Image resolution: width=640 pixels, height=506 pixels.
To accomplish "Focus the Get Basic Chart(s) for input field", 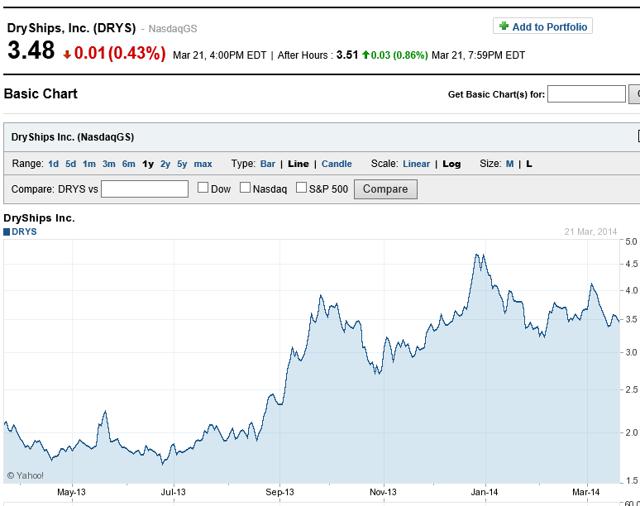I will tap(586, 94).
